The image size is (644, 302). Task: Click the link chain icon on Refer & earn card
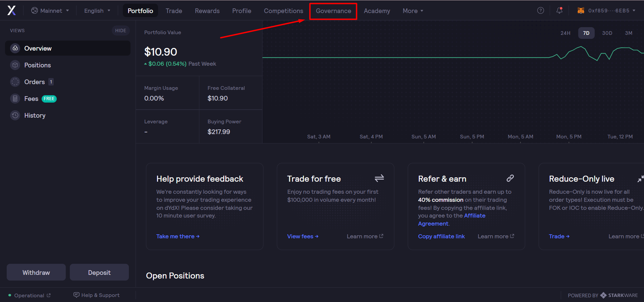510,178
